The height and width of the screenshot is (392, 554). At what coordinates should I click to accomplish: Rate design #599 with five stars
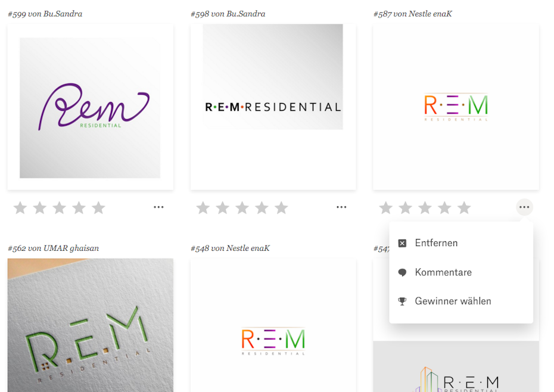(x=98, y=207)
